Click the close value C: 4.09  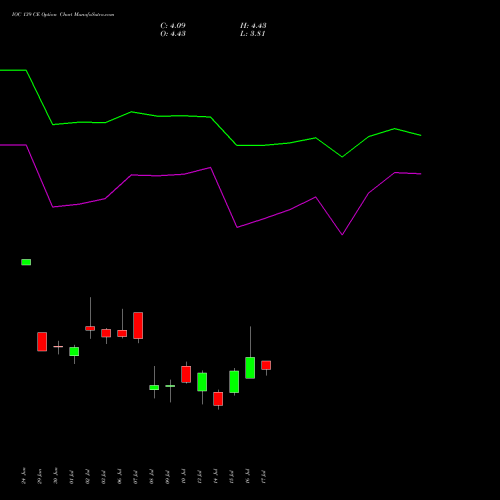[x=173, y=26]
